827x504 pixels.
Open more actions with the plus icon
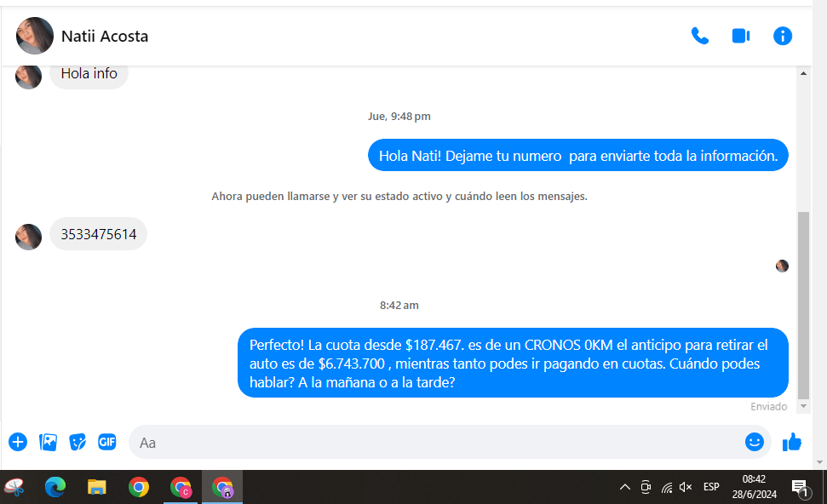(x=18, y=442)
